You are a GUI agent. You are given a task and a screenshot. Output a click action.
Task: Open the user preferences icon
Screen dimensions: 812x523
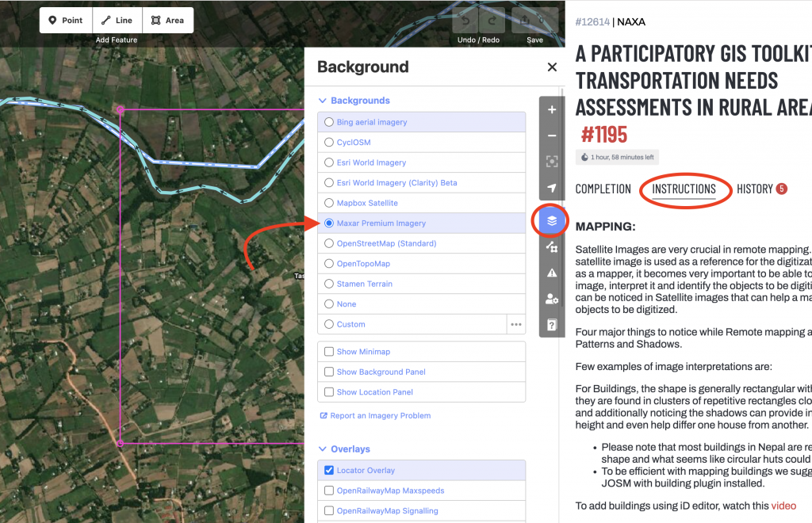(551, 299)
